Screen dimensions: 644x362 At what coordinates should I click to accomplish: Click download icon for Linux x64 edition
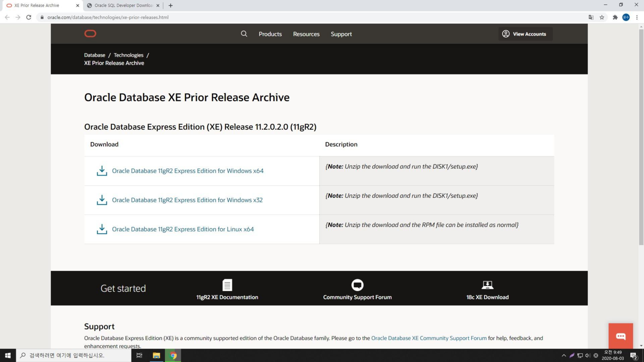[x=102, y=229]
